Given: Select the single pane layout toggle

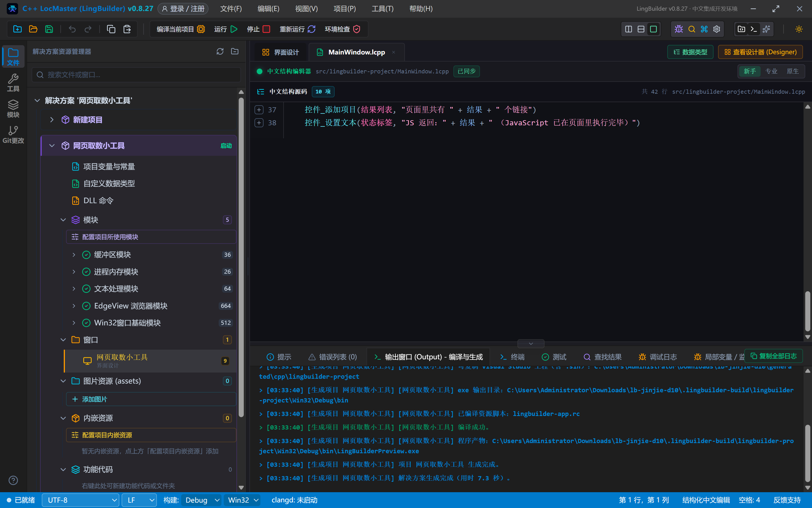Looking at the screenshot, I should click(653, 29).
